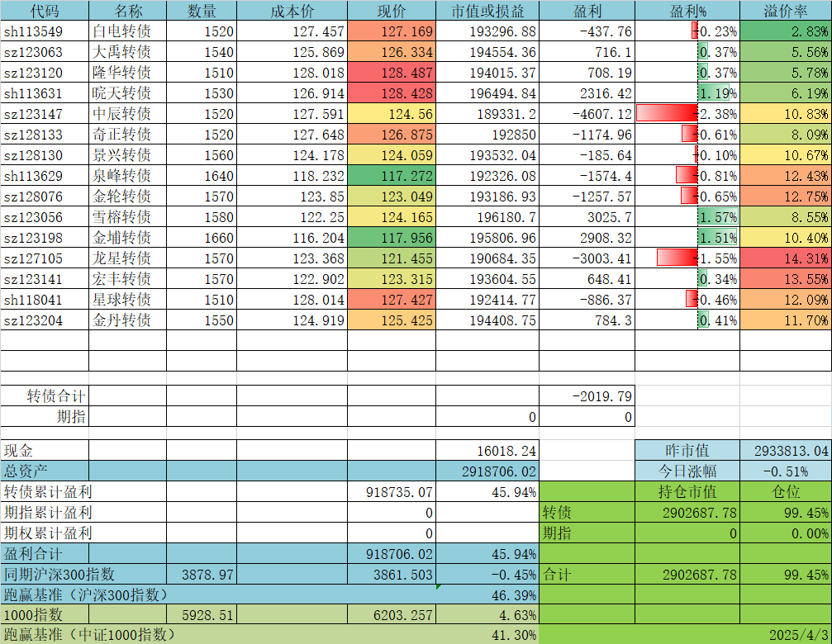Select the 溢价率 header cell
Viewport: 832px width, 644px height.
point(786,11)
